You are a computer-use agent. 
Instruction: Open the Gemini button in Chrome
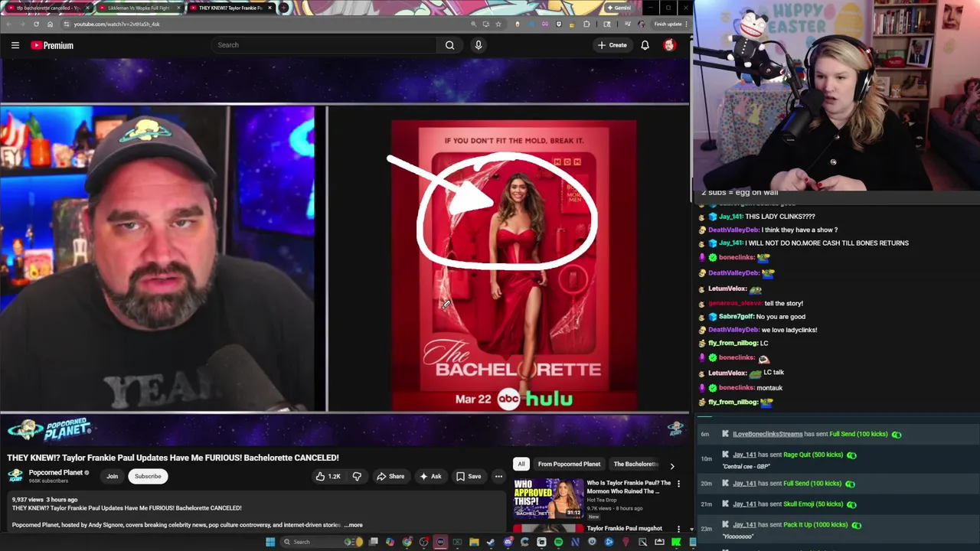pos(619,8)
